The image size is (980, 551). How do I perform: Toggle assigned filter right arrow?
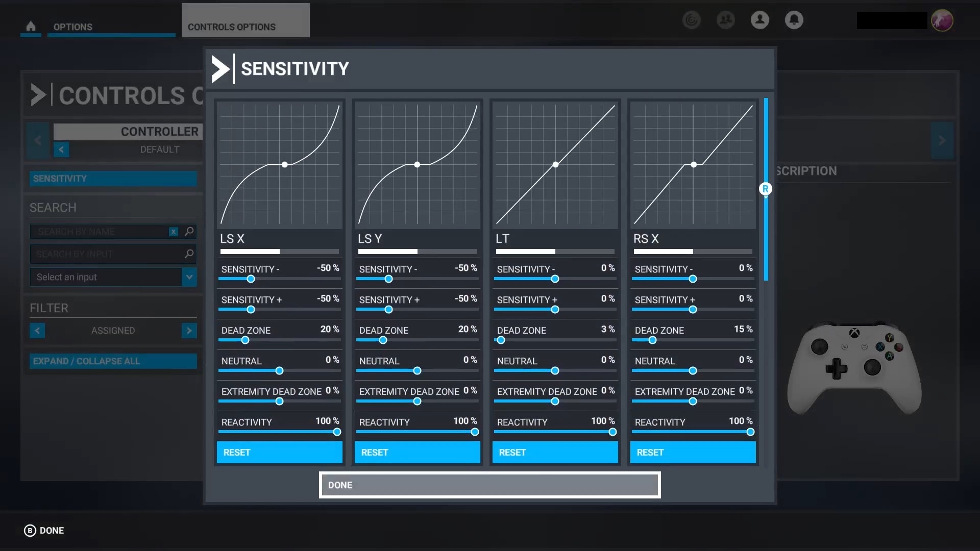[x=189, y=330]
